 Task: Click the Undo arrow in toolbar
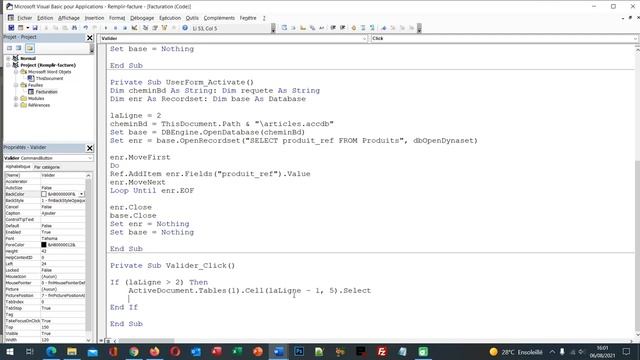(x=85, y=28)
